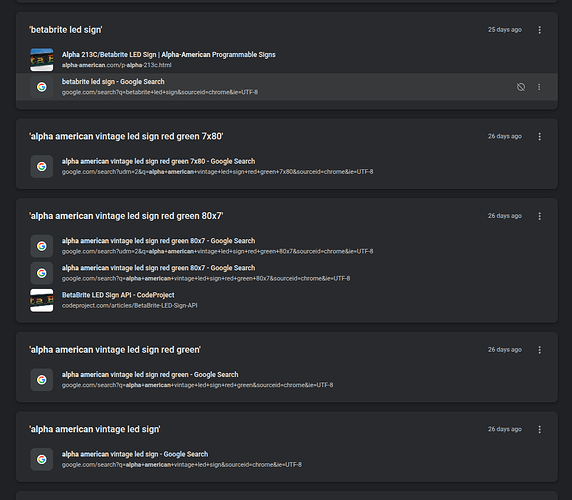Open options for betabrite Google Search entry
572x500 pixels.
(539, 87)
